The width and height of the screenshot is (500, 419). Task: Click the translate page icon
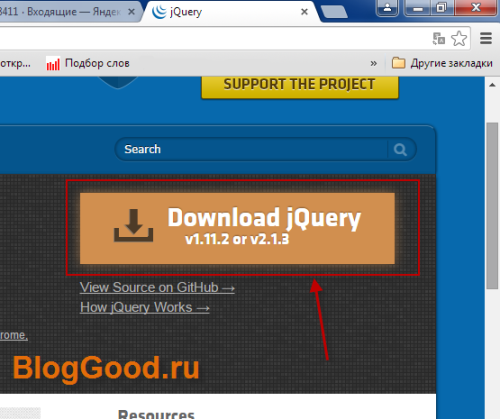(x=439, y=38)
